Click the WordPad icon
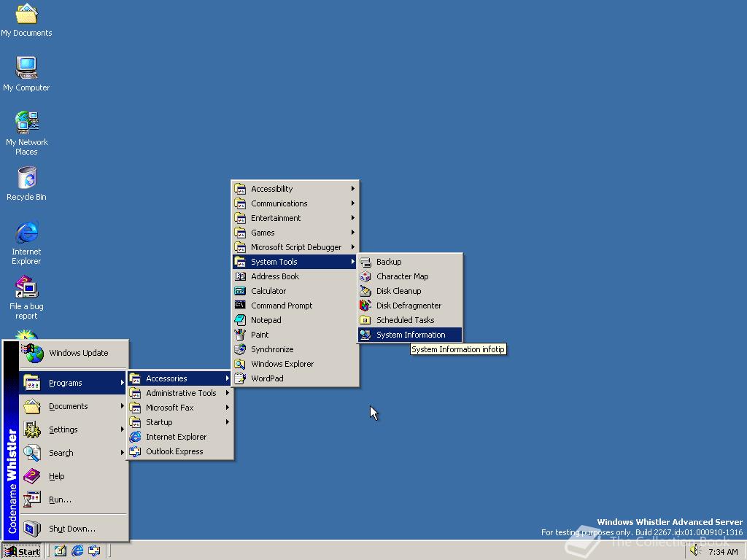The width and height of the screenshot is (747, 560). (240, 378)
